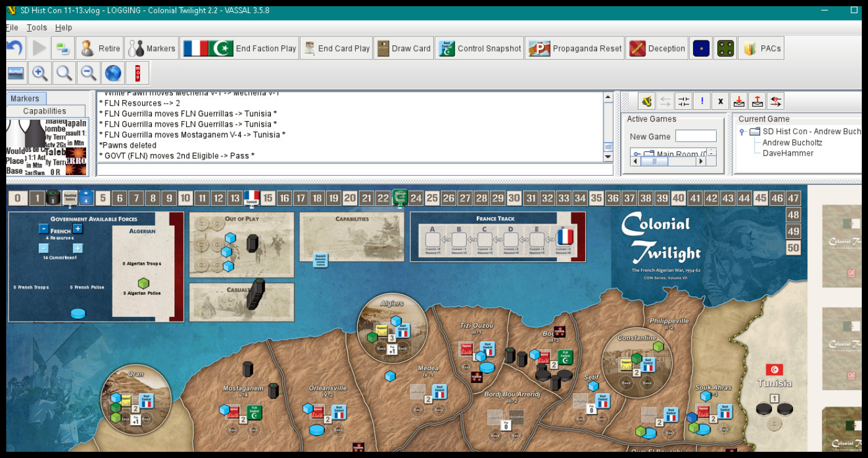Increase French Resources with plus button
Screen dimensions: 868x458
[x=77, y=228]
